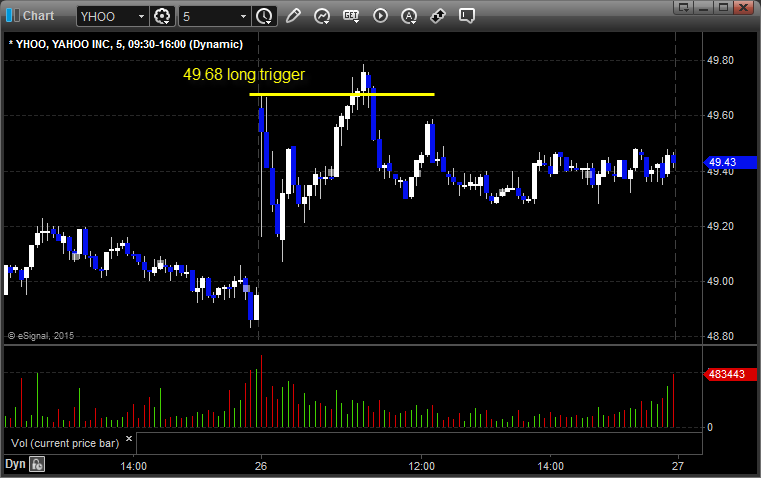The height and width of the screenshot is (478, 761).
Task: Open the time template clock menu
Action: pos(265,16)
